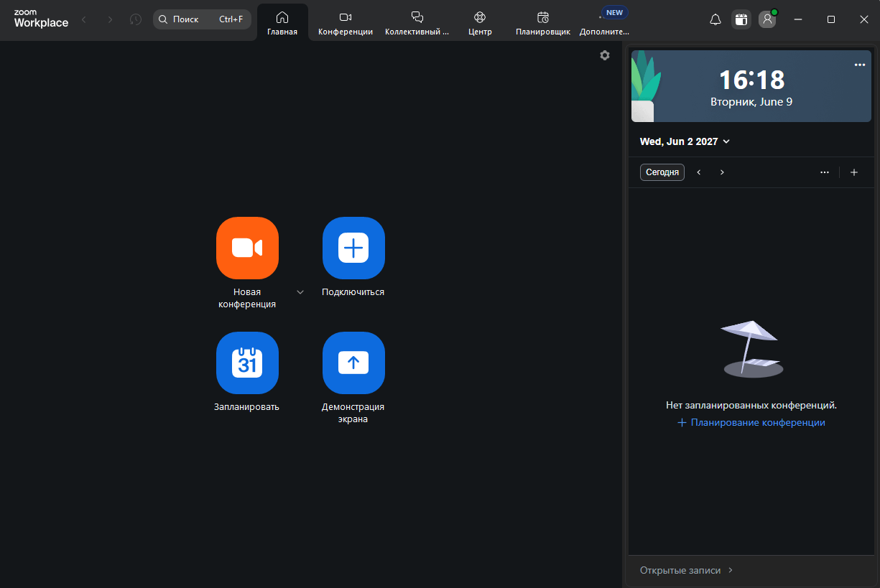Expand the Wed, Jun 2 2027 date dropdown

pyautogui.click(x=685, y=141)
